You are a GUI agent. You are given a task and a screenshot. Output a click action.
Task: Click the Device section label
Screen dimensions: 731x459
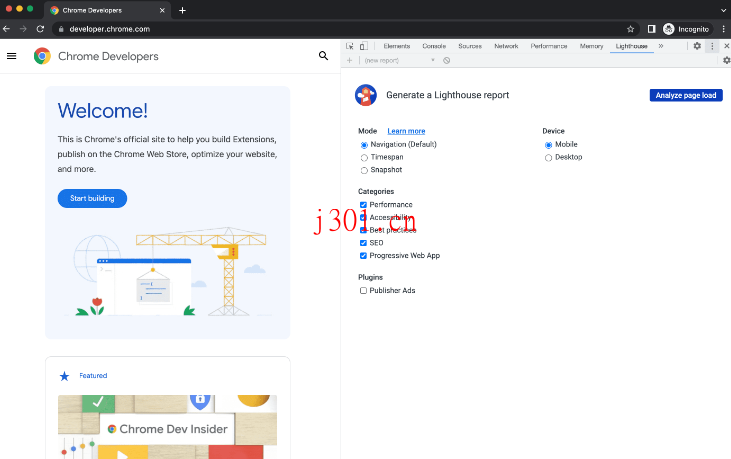pos(553,131)
